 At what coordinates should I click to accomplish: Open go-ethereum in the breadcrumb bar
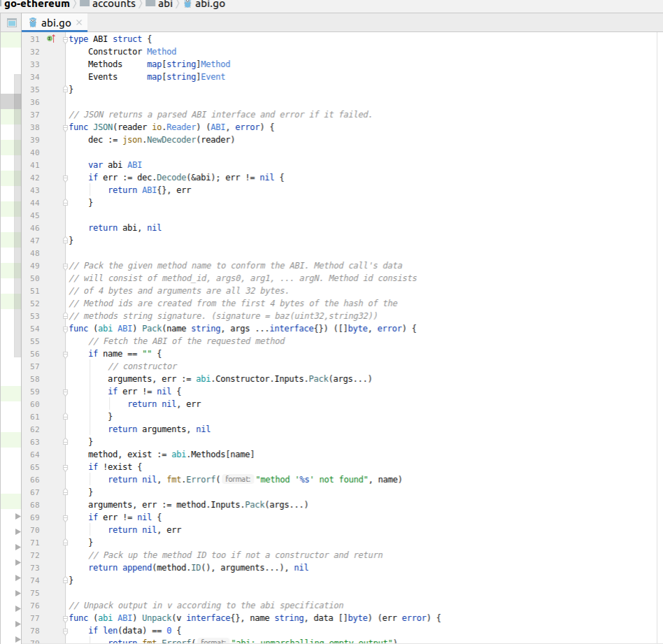coord(37,3)
